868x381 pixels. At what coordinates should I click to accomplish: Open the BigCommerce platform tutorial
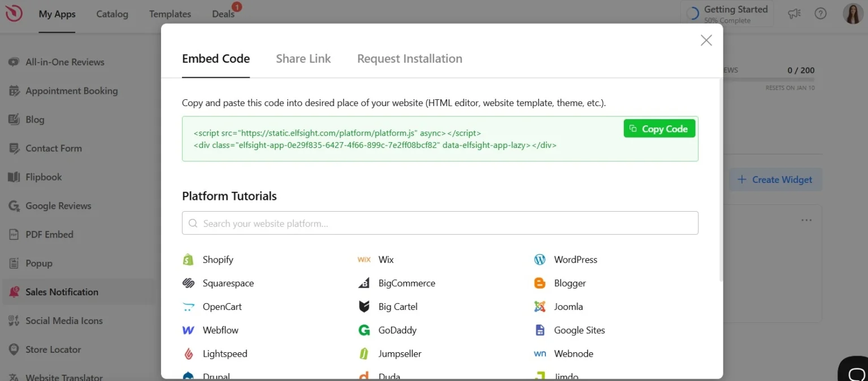407,283
